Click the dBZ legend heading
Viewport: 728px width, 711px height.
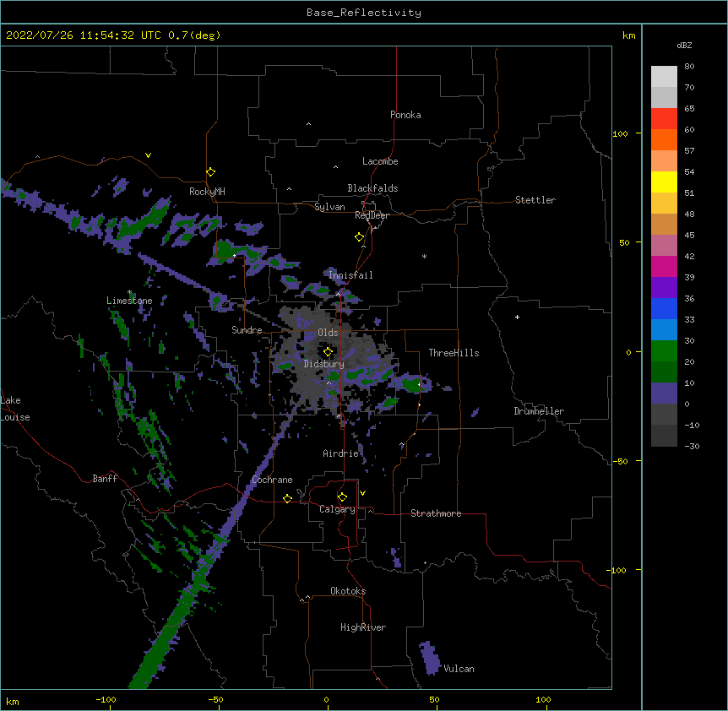[684, 46]
